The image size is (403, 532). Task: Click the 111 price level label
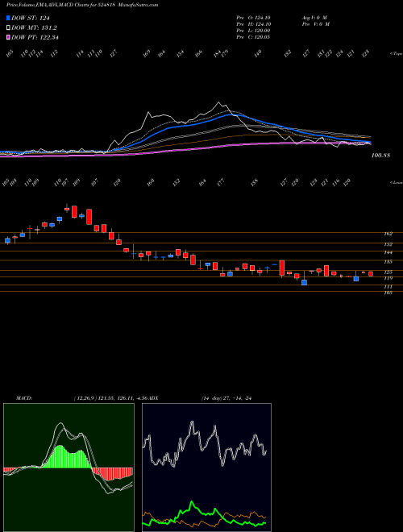(388, 287)
